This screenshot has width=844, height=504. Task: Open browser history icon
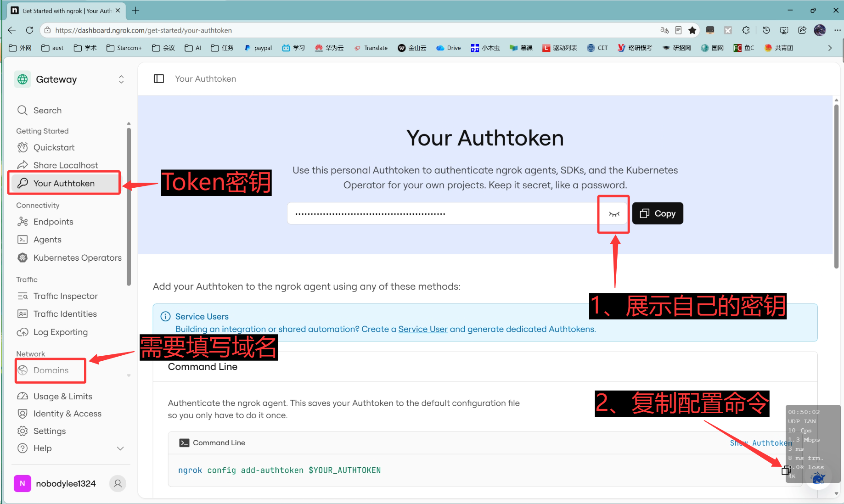point(766,30)
